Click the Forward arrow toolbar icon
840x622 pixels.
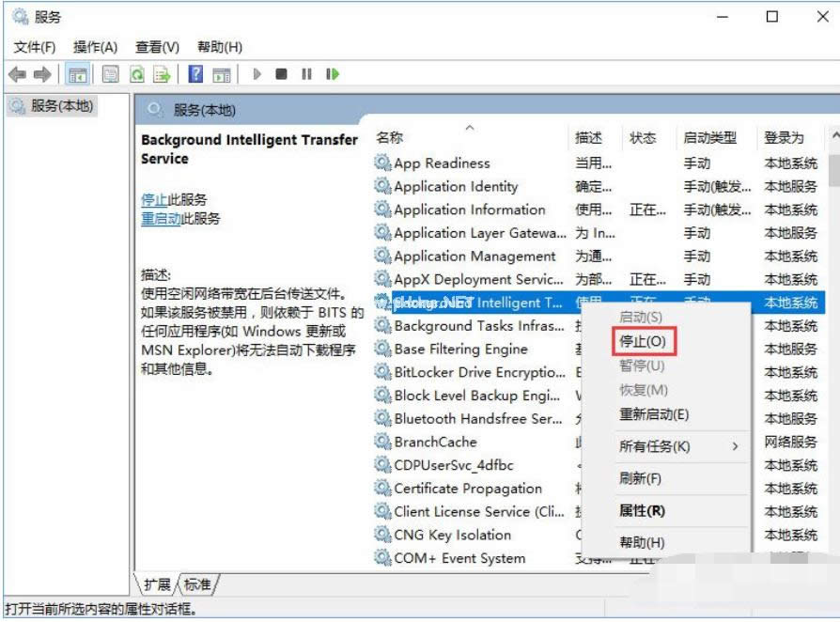tap(42, 74)
